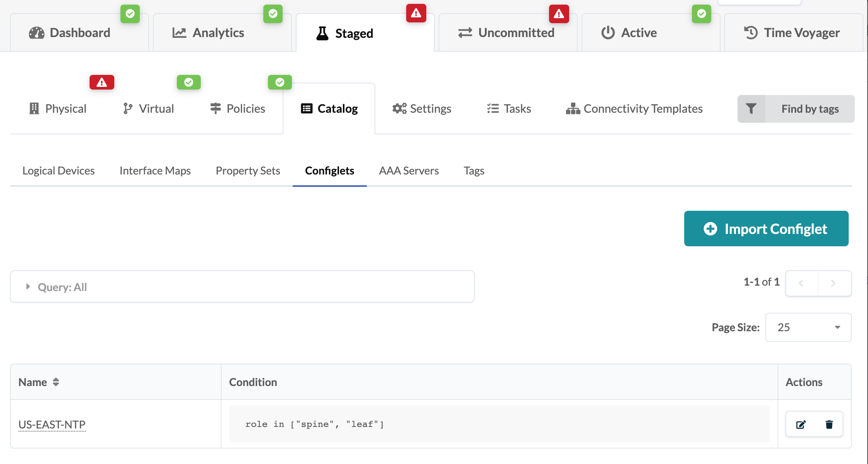Open the Physical section
This screenshot has width=868, height=464.
58,109
